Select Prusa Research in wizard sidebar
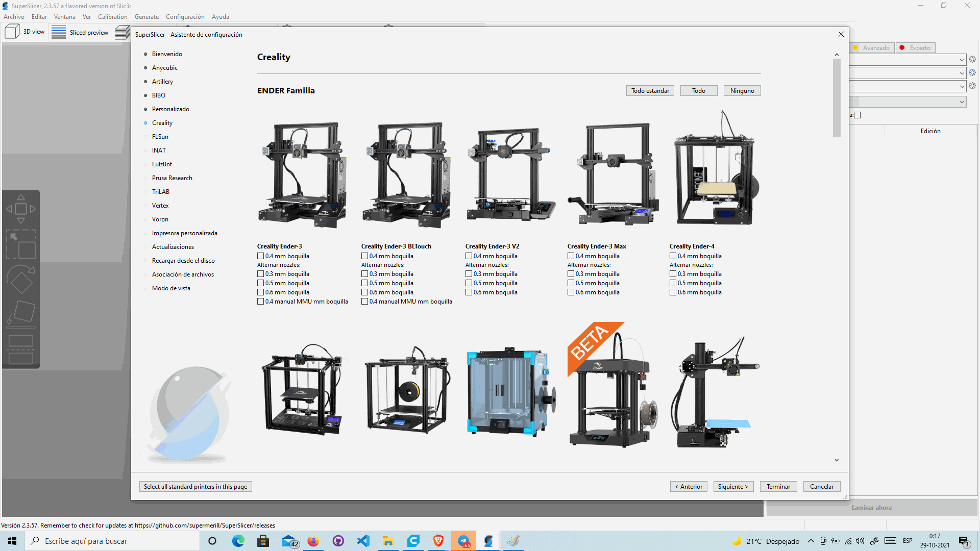 pyautogui.click(x=172, y=178)
